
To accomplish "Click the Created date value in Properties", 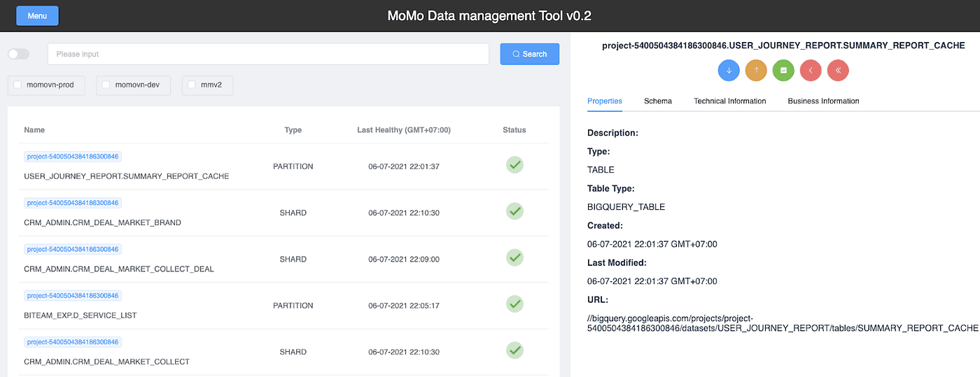I will tap(652, 244).
